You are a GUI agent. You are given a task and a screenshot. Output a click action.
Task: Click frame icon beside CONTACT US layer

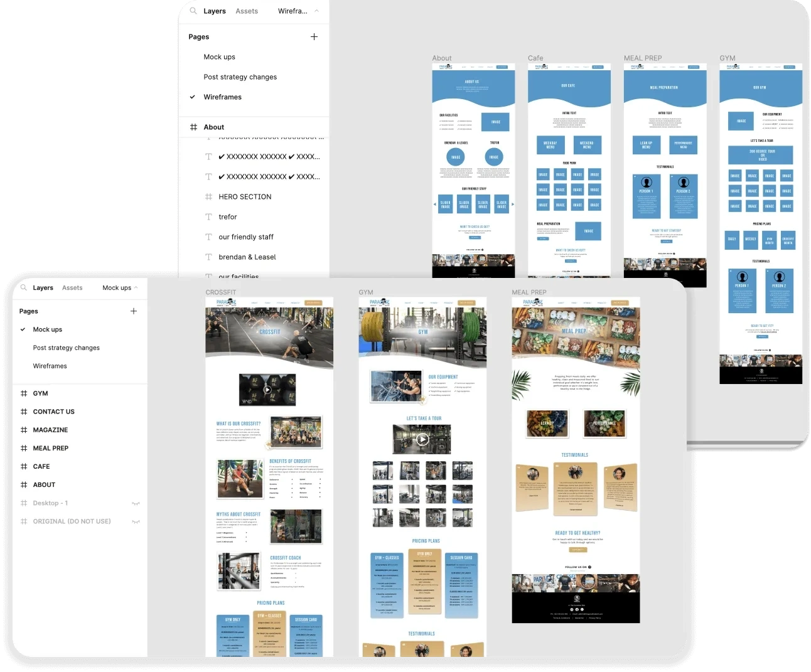(24, 412)
